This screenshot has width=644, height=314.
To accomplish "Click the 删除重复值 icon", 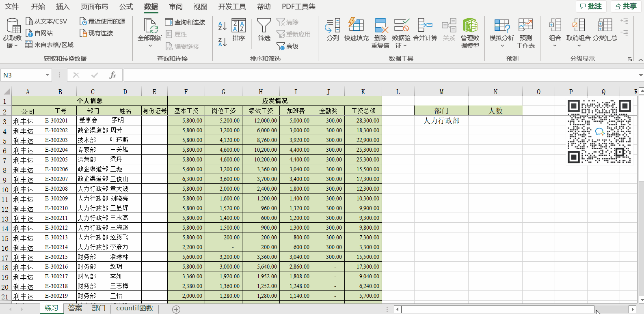I will 380,26.
